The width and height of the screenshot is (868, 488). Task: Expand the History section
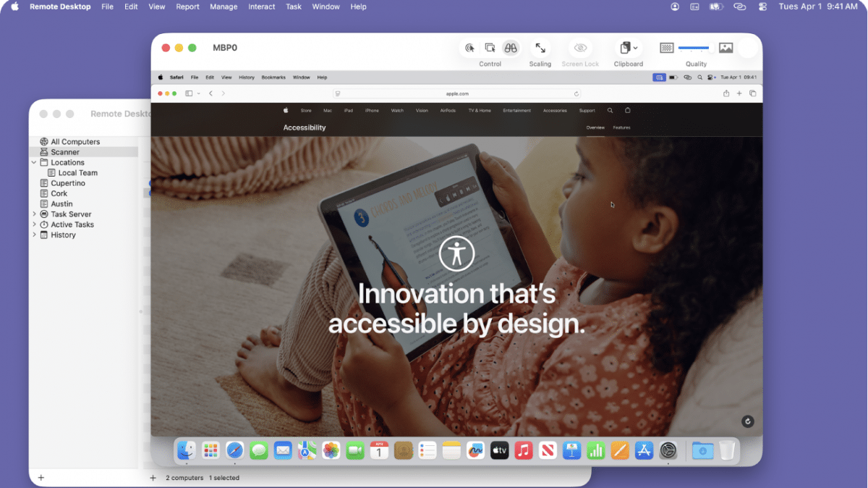tap(34, 235)
